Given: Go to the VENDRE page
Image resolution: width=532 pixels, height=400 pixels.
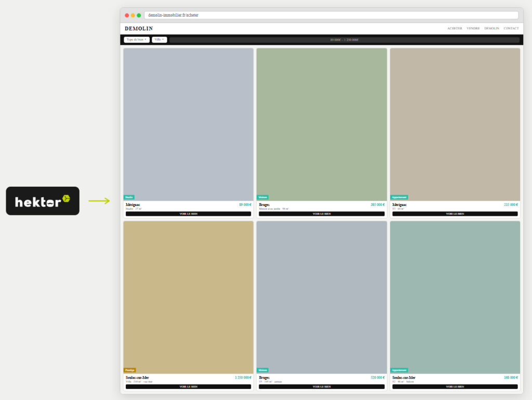Looking at the screenshot, I should pyautogui.click(x=473, y=29).
